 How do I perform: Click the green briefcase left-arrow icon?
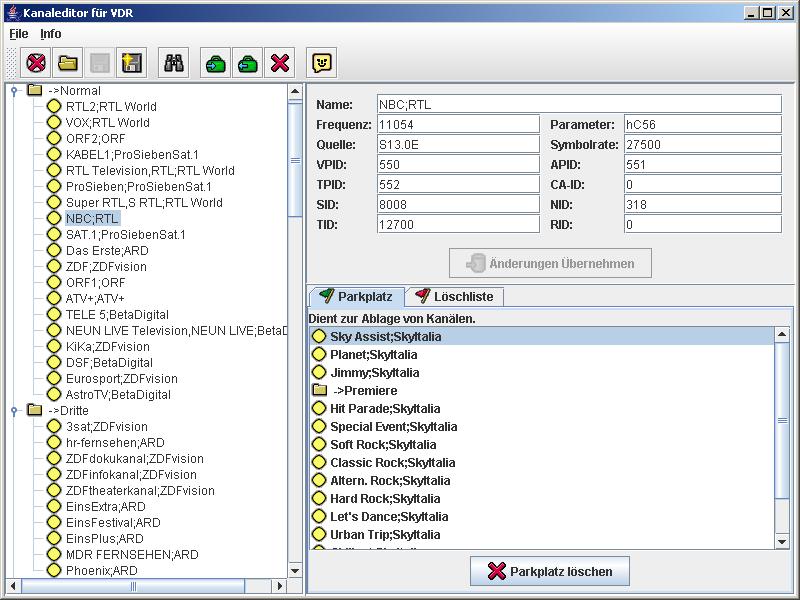pyautogui.click(x=247, y=63)
